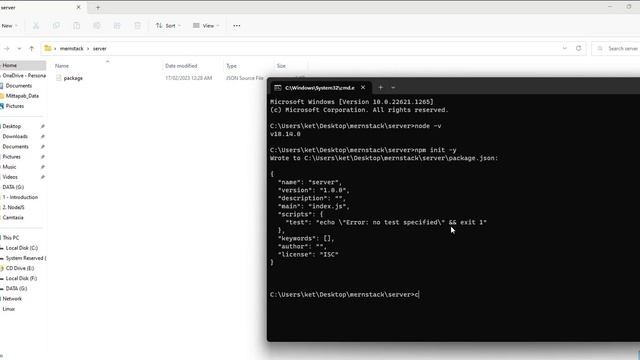Viewport: 640px width, 360px height.
Task: Go up one folder level with up arrow
Action: 31,49
